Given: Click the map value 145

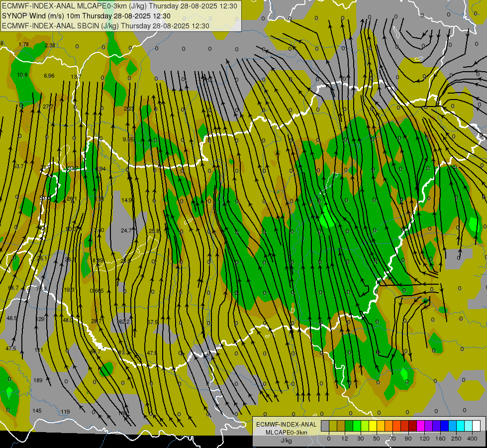Looking at the screenshot, I should (x=37, y=411).
